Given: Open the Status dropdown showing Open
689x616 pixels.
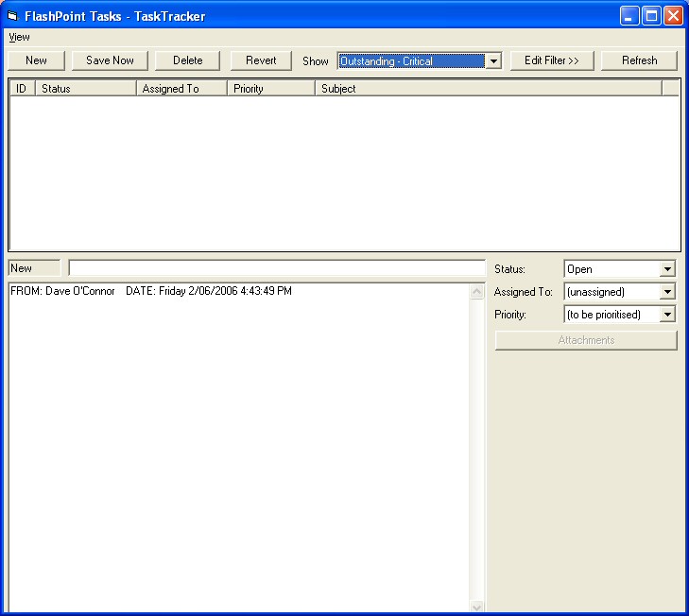Looking at the screenshot, I should click(x=620, y=269).
